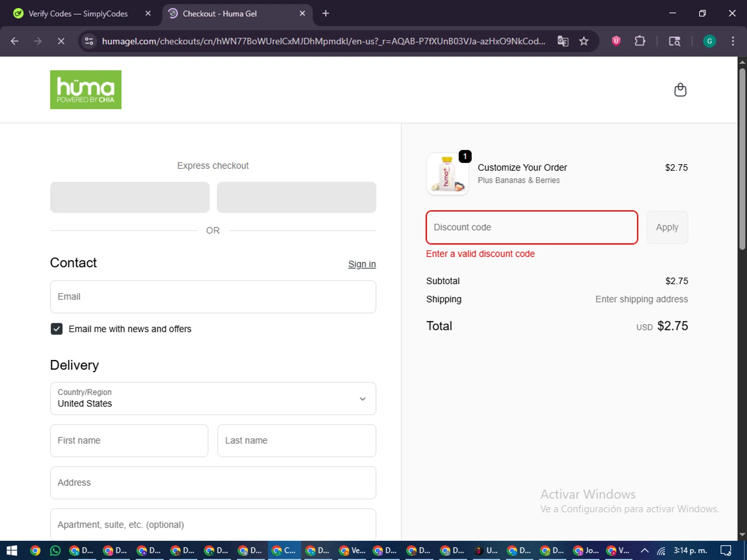Open the network Wi-Fi tray icon
Viewport: 747px width, 560px height.
[x=661, y=551]
